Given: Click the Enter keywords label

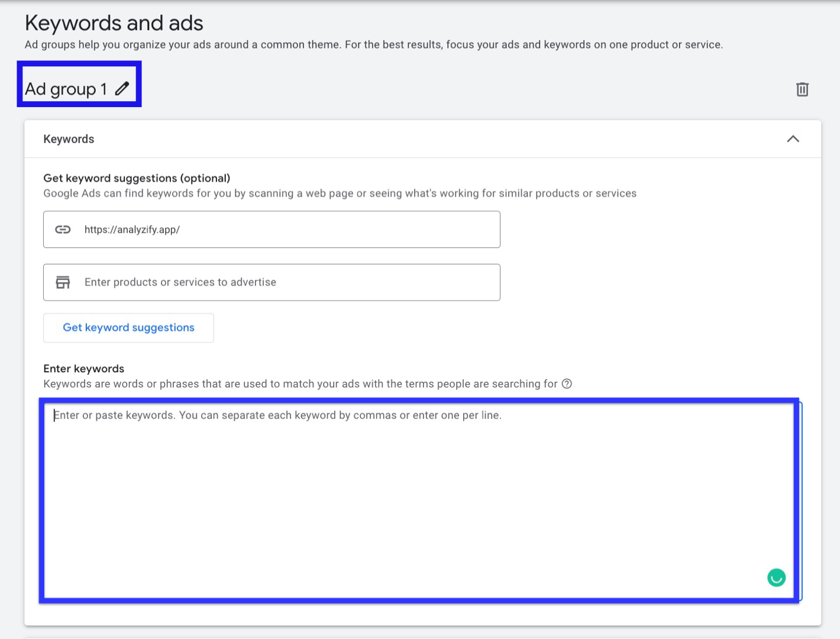Looking at the screenshot, I should coord(84,369).
